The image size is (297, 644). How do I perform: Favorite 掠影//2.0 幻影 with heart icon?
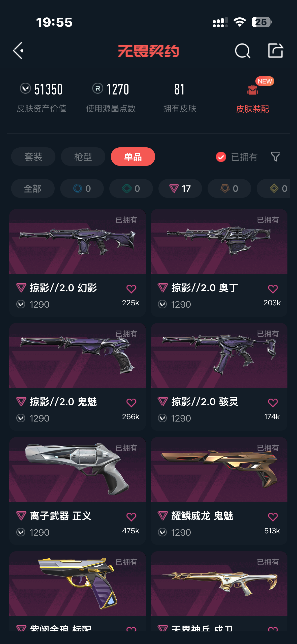[131, 289]
